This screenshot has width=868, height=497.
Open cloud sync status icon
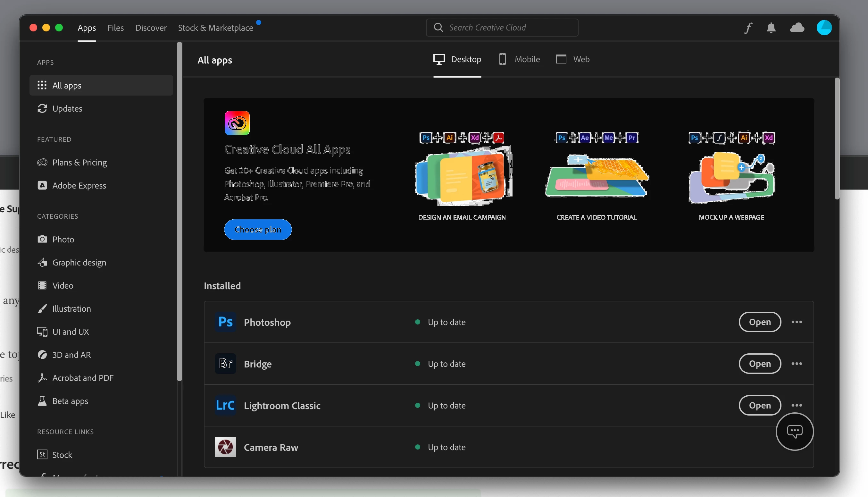[797, 28]
